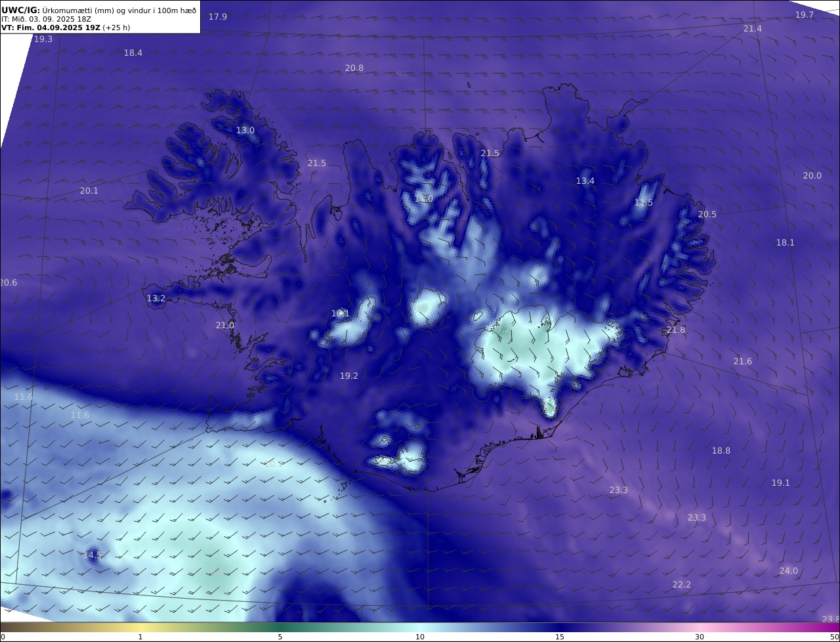The height and width of the screenshot is (642, 840).
Task: Click the 14.5 value label
Action: tap(93, 555)
